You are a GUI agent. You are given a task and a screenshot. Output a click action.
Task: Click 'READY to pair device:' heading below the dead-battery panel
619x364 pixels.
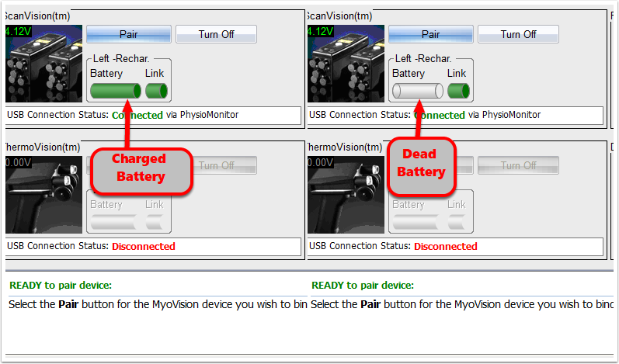[x=363, y=285]
